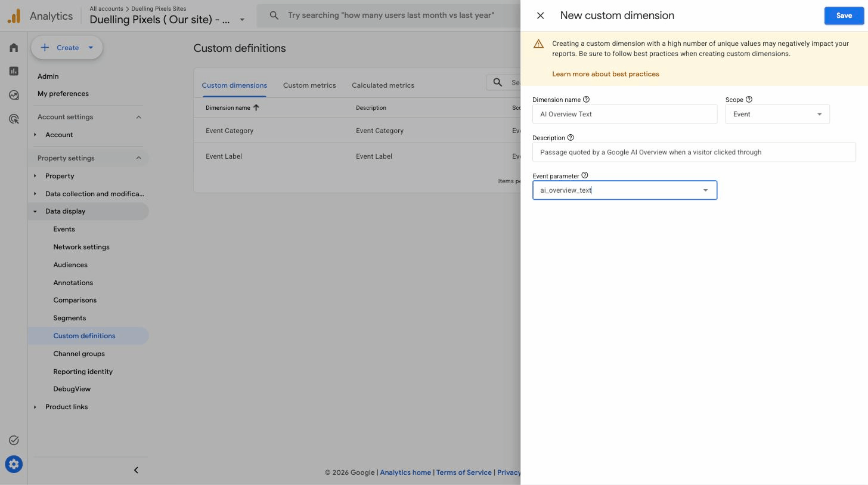Click the All accounts breadcrumb

(106, 8)
